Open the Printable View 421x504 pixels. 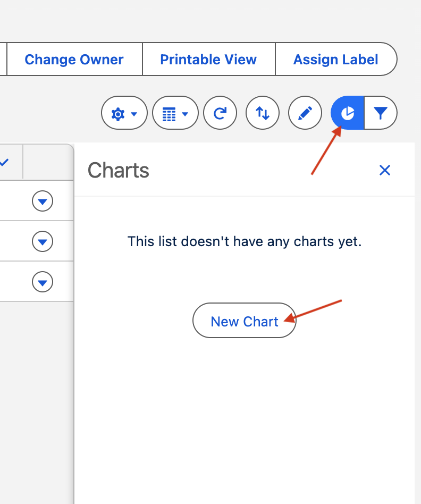[208, 59]
